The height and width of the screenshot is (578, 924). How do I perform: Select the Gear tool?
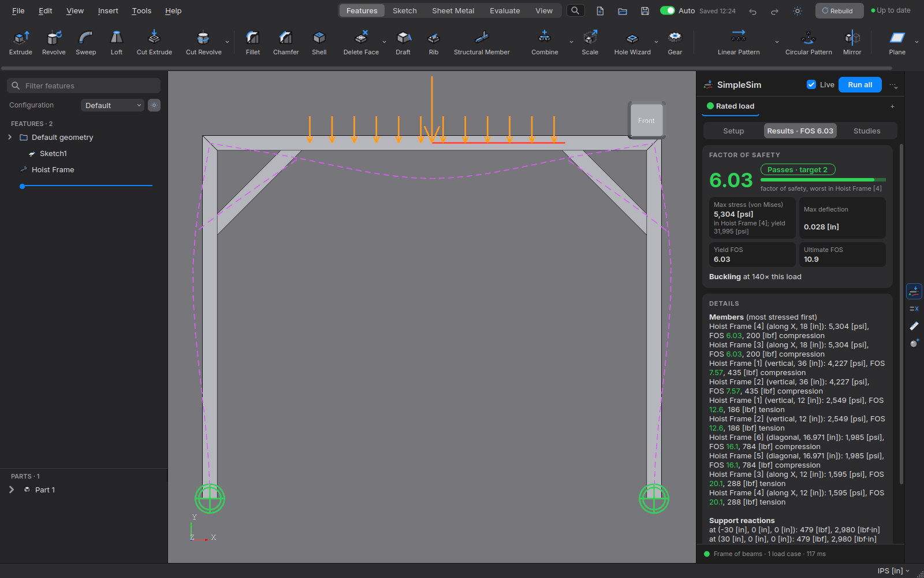click(x=675, y=43)
